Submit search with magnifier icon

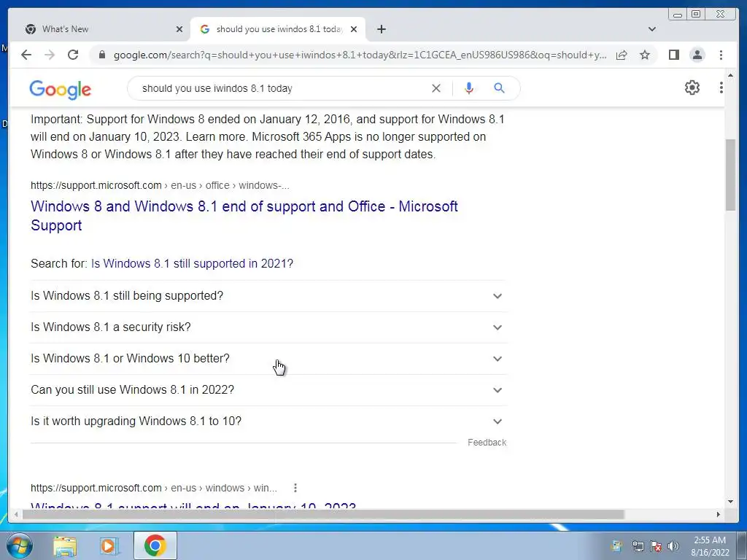click(x=499, y=88)
